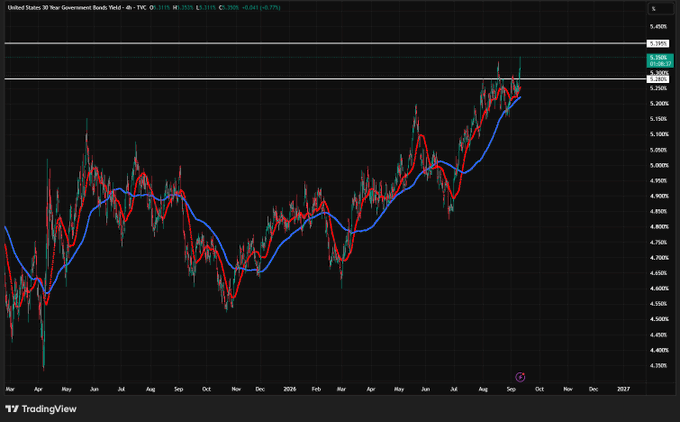Viewport: 680px width, 422px height.
Task: Click the 5.450% price axis label
Action: click(x=658, y=27)
